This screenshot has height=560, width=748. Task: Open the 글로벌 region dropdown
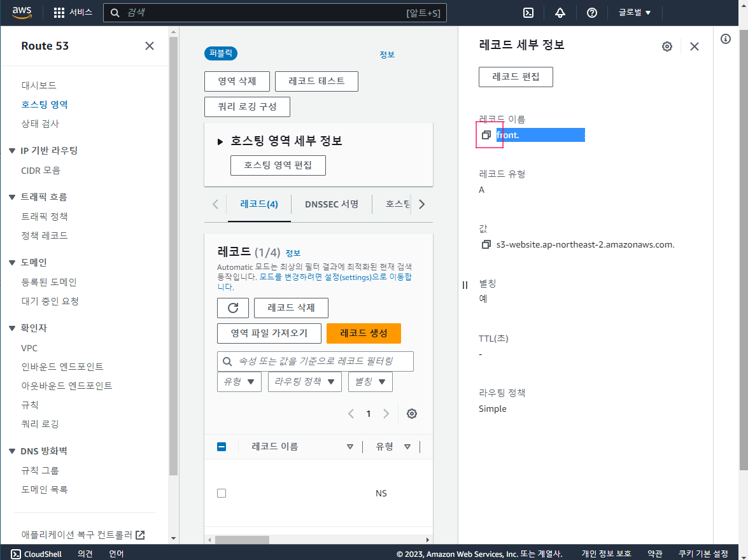point(635,12)
